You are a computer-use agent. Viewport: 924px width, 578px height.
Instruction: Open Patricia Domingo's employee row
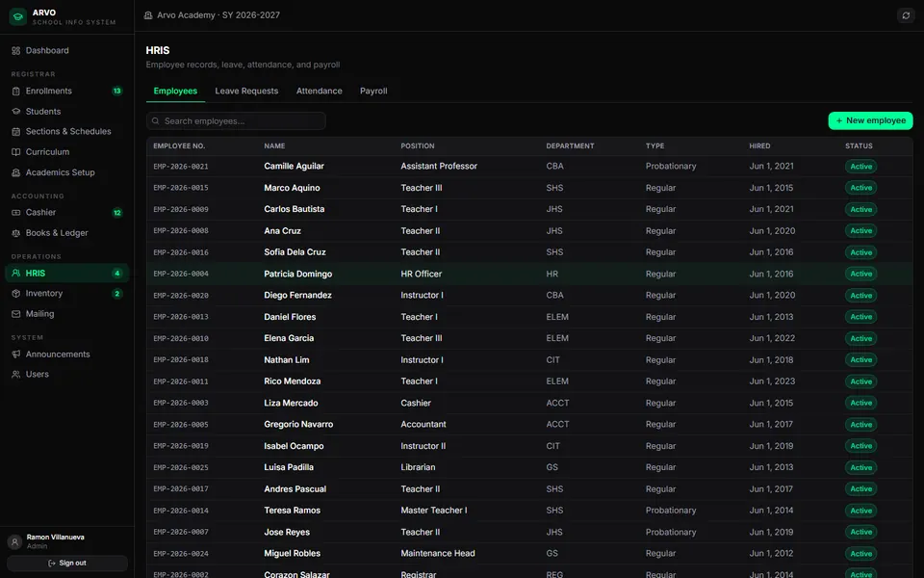pyautogui.click(x=529, y=274)
